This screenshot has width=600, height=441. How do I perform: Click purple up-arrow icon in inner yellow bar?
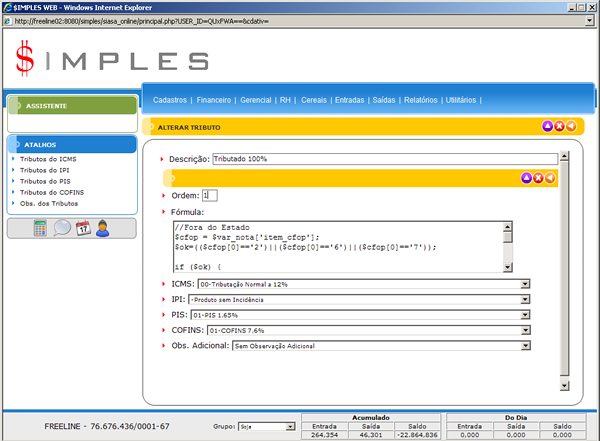click(527, 178)
